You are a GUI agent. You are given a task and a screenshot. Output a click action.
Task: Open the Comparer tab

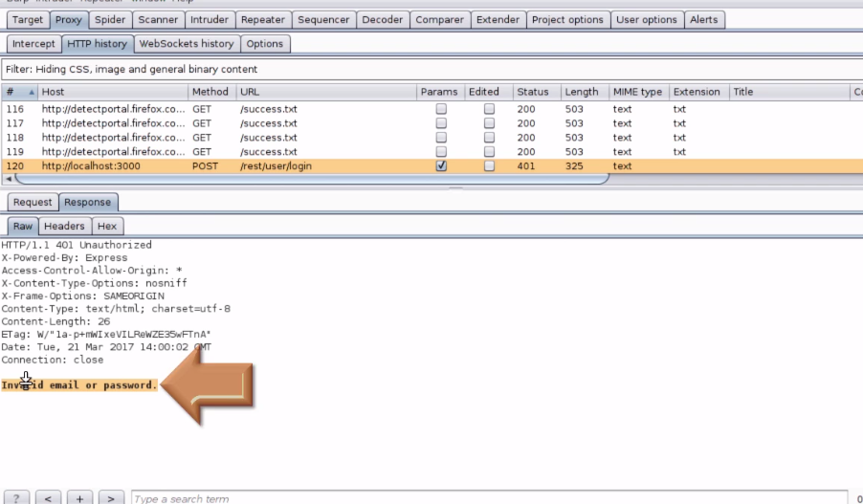[x=440, y=20]
